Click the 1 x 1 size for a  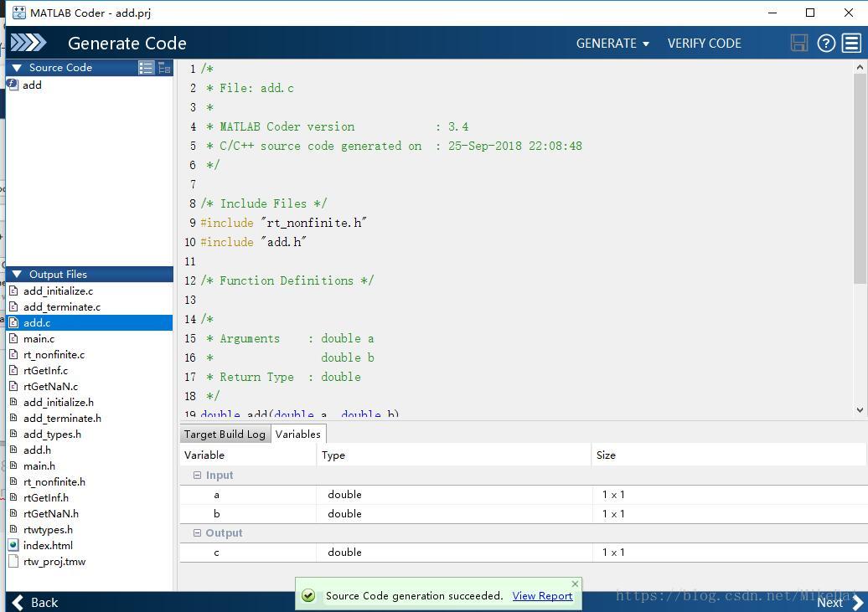(613, 495)
